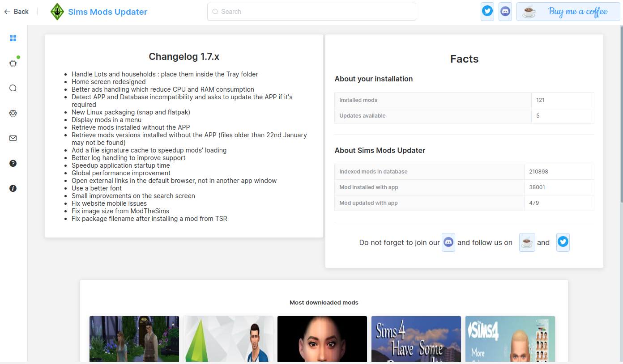Click the 'Better log handling' changelog entry
The image size is (623, 364).
128,158
